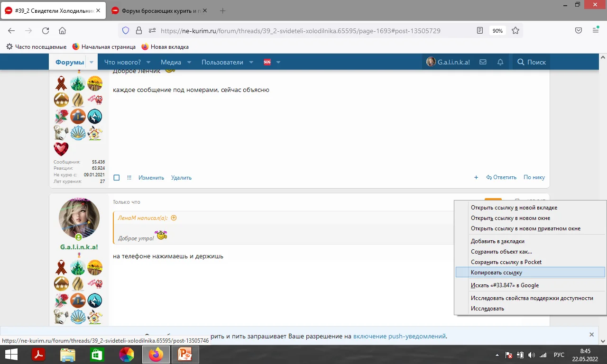Choose 'Сохранить ссылку в Pocket'
The width and height of the screenshot is (607, 364).
(530, 262)
